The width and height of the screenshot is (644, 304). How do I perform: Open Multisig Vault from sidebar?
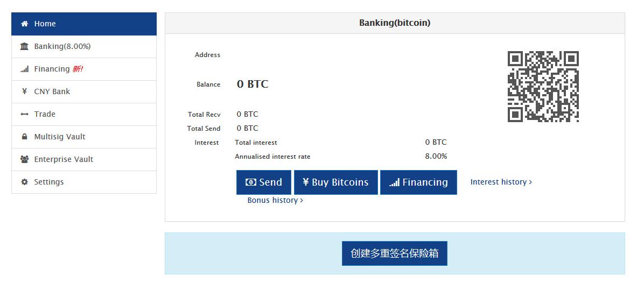84,137
